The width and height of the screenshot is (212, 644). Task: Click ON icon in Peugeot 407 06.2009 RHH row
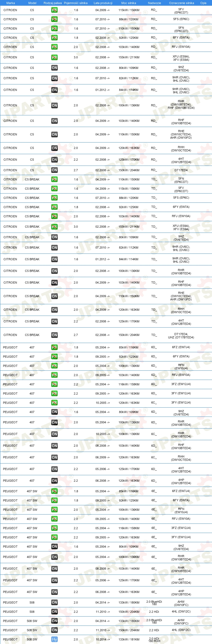coord(54,457)
